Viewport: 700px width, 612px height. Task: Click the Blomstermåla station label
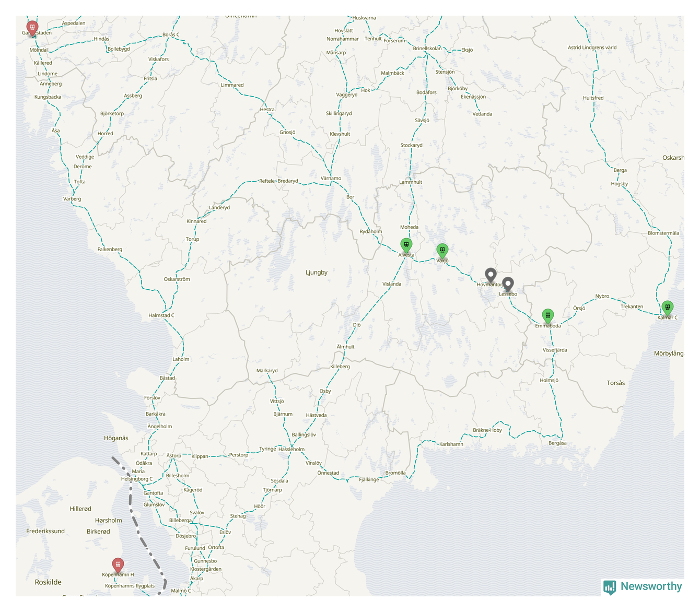pos(663,233)
